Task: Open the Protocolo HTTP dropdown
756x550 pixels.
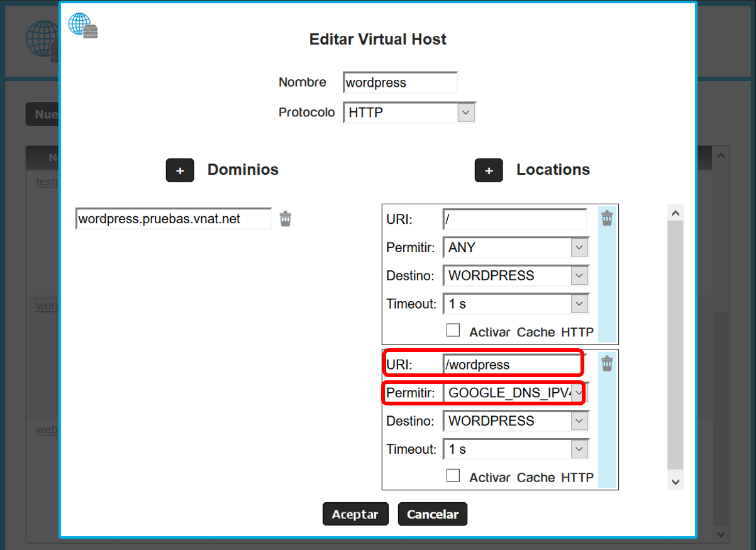Action: click(x=409, y=113)
